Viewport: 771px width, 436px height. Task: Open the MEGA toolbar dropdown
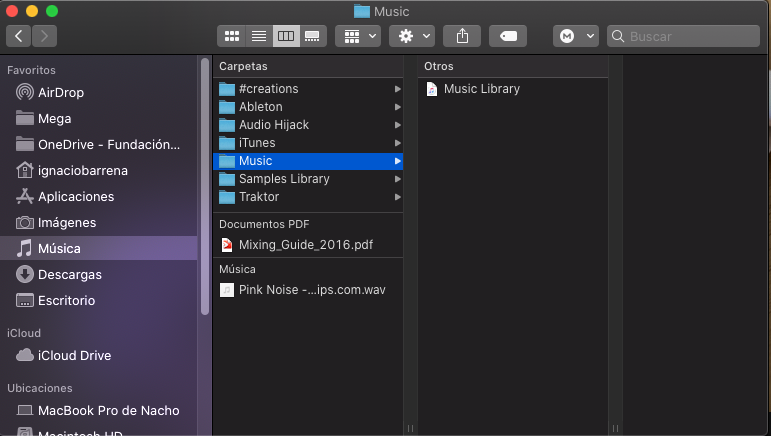coord(576,36)
